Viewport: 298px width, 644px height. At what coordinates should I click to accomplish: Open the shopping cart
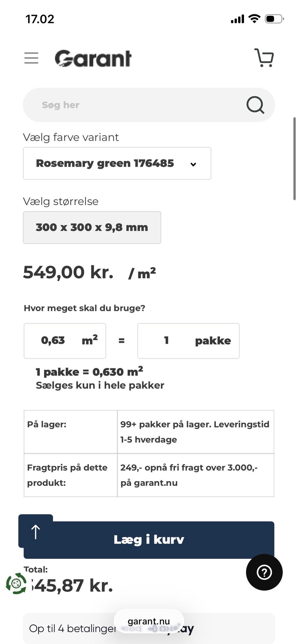pos(264,58)
